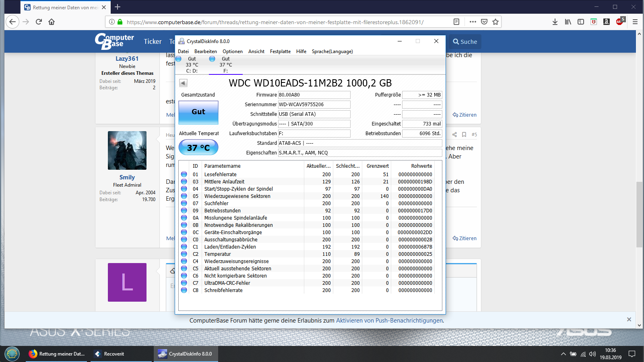Click the push notifications activation link
Viewport: 644px width, 362px height.
click(x=389, y=321)
